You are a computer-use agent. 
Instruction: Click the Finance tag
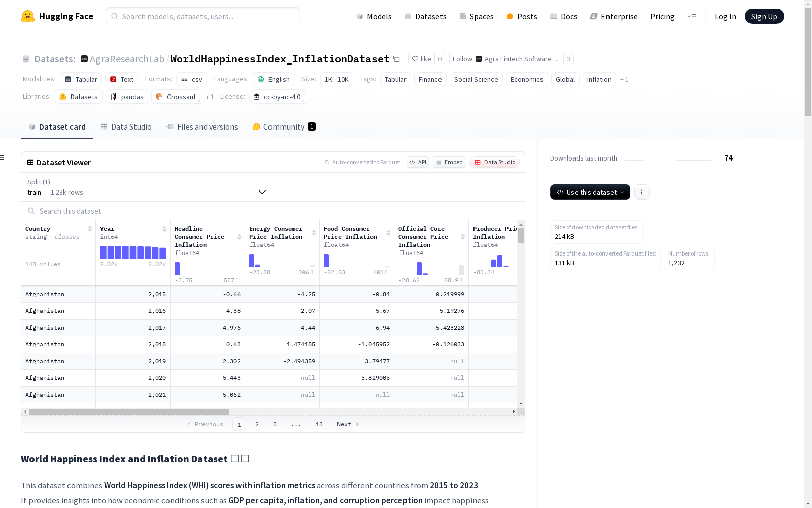coord(430,80)
